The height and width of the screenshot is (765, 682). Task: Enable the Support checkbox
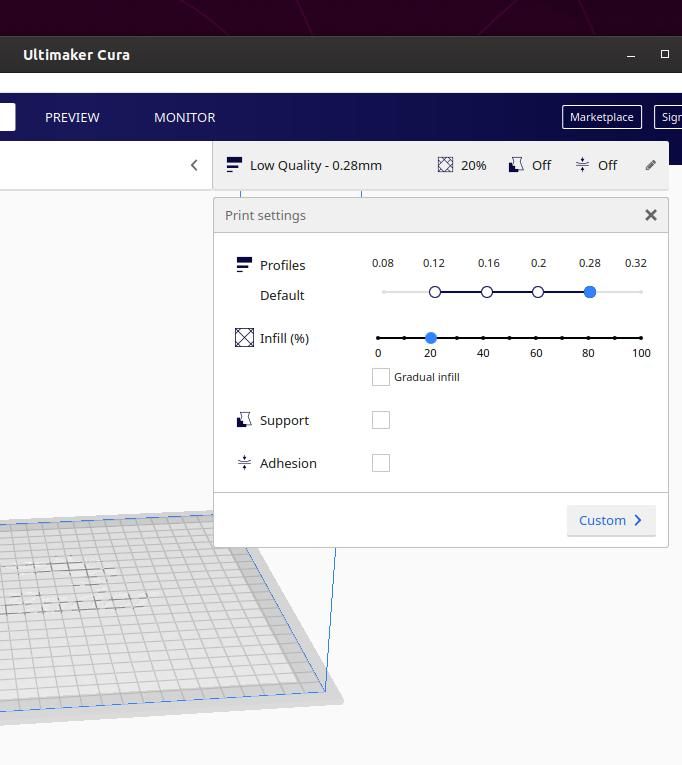381,420
